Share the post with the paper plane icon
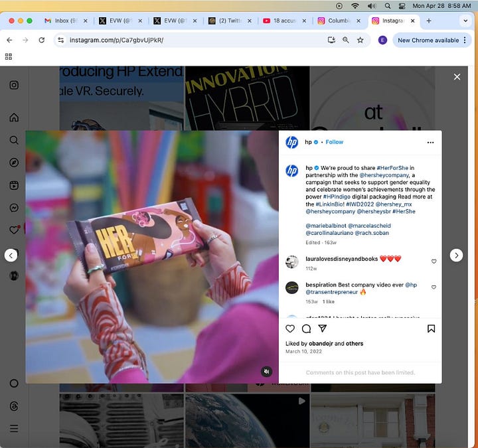Viewport: 478px width, 448px height. tap(323, 329)
